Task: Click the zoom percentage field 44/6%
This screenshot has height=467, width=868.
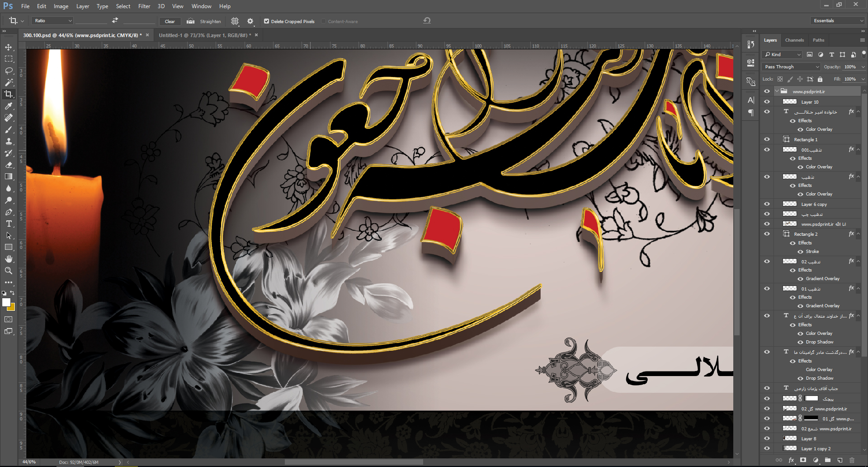Action: (x=29, y=462)
